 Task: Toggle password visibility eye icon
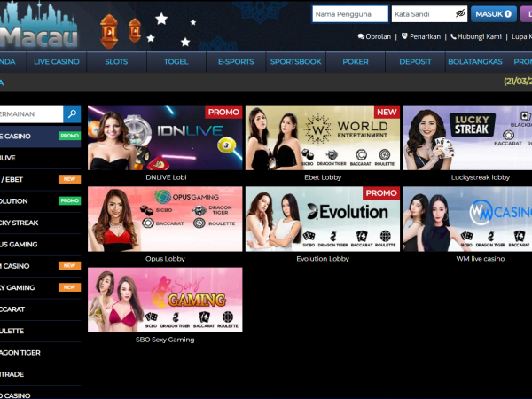pyautogui.click(x=460, y=14)
